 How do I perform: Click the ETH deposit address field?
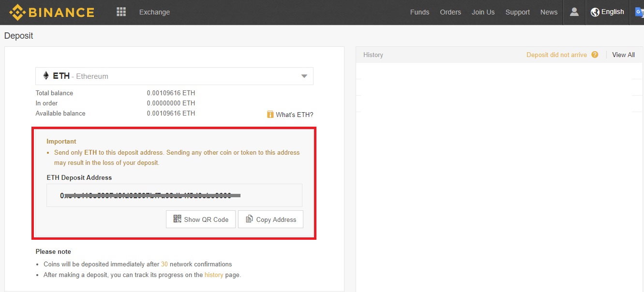click(x=174, y=195)
